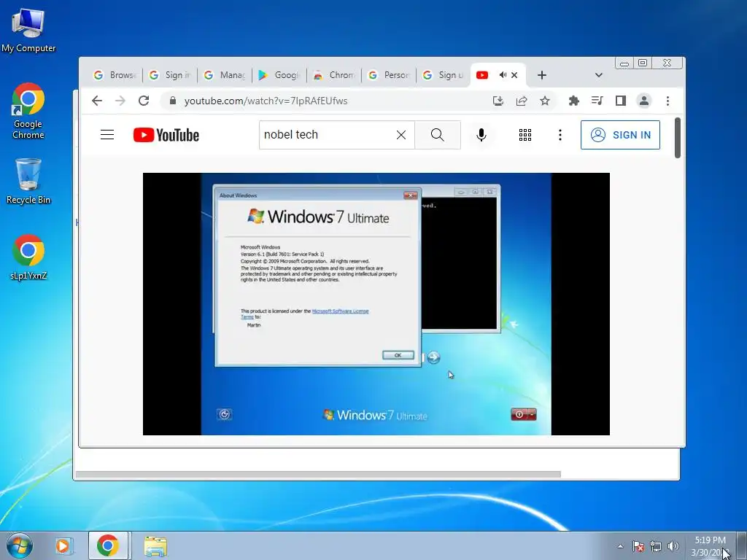The image size is (747, 560).
Task: Open Windows Explorer from taskbar
Action: [155, 546]
